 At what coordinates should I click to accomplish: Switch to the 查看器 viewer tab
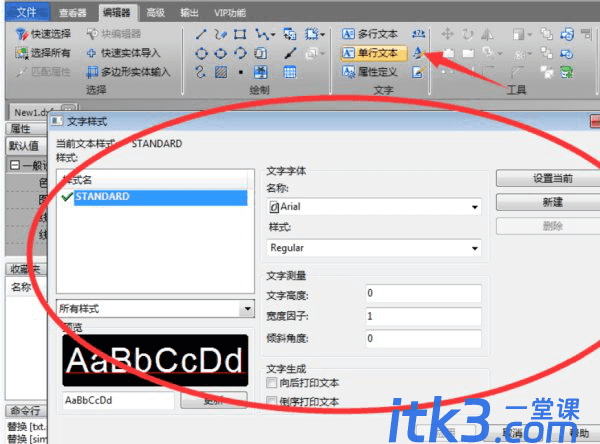click(x=73, y=13)
